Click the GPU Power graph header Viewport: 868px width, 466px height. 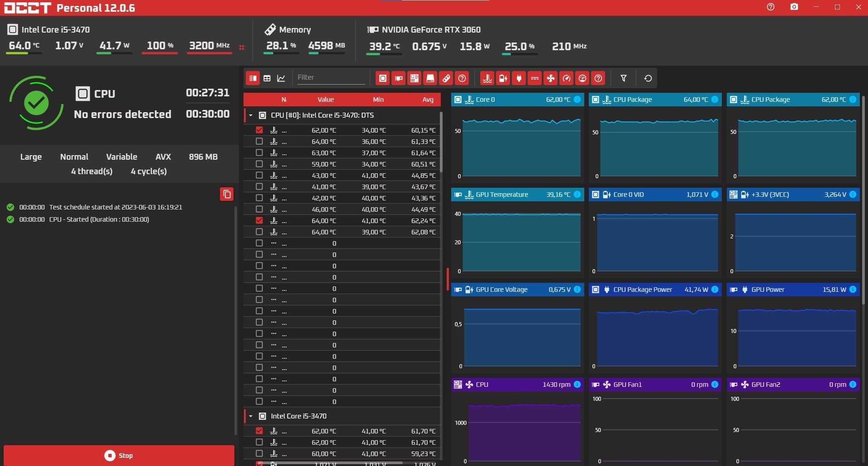pyautogui.click(x=793, y=290)
